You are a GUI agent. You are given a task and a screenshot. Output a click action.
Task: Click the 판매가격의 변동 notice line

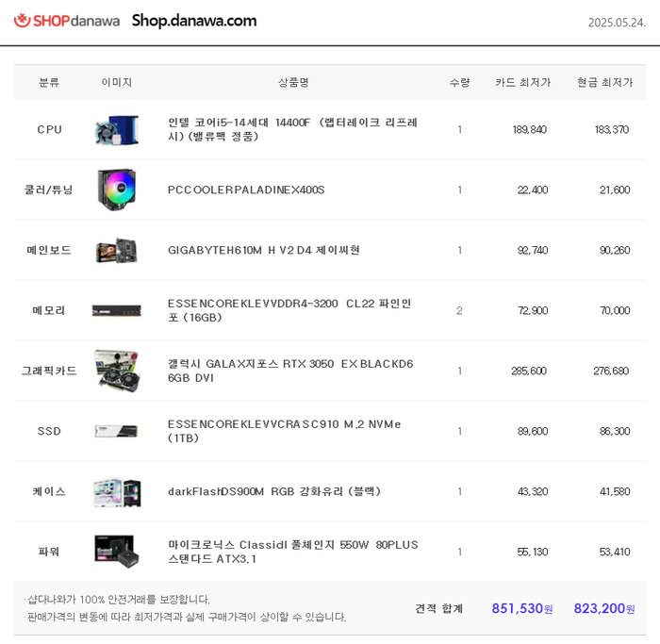click(x=186, y=617)
